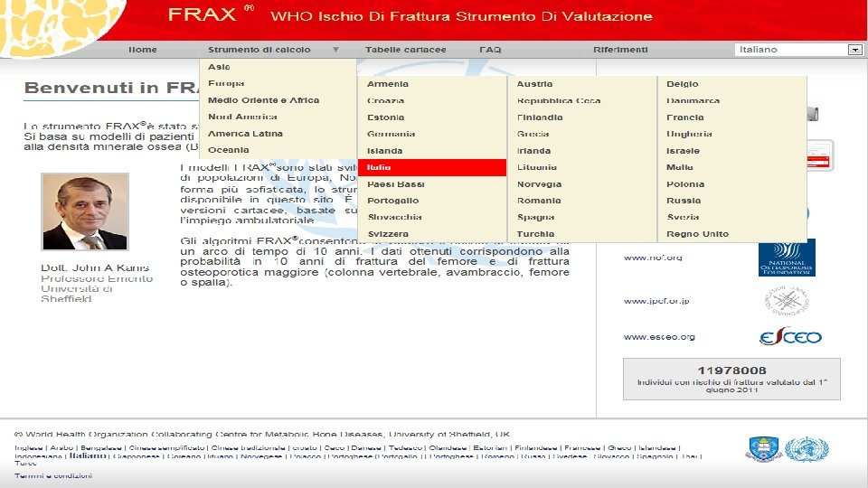The width and height of the screenshot is (868, 488).
Task: Open the FAQ page
Action: point(490,50)
